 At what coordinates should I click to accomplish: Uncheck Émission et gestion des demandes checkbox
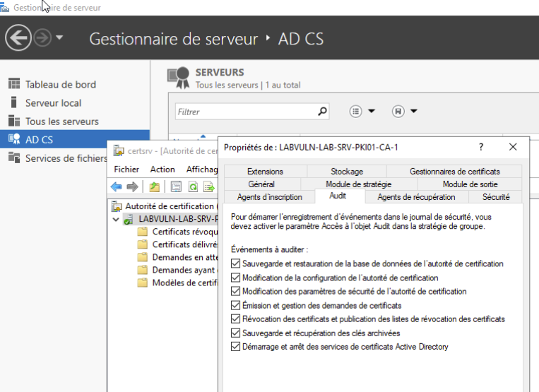[x=235, y=305]
